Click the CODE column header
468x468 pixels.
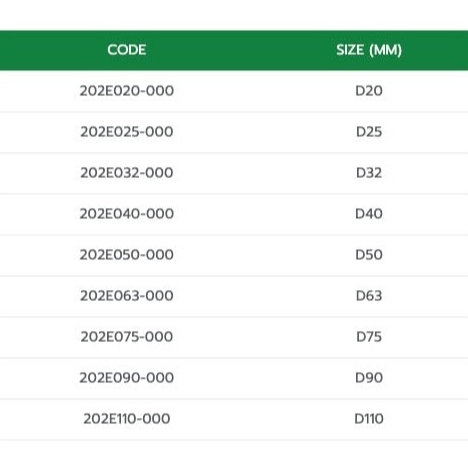(x=127, y=50)
